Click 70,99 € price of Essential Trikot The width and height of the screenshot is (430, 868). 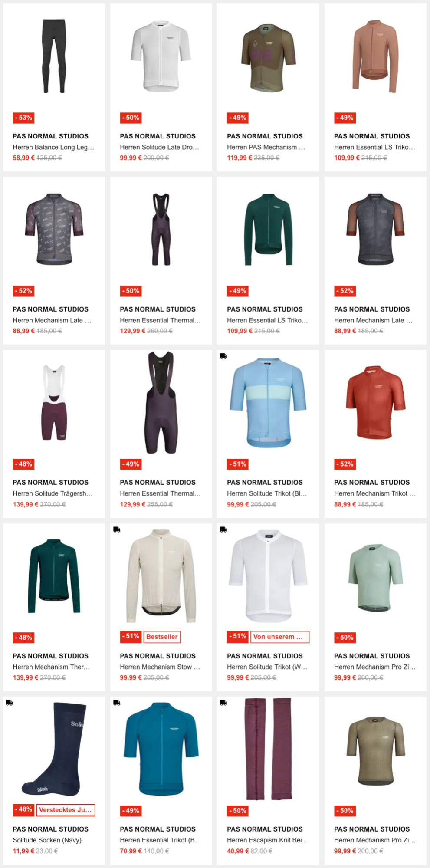click(131, 851)
